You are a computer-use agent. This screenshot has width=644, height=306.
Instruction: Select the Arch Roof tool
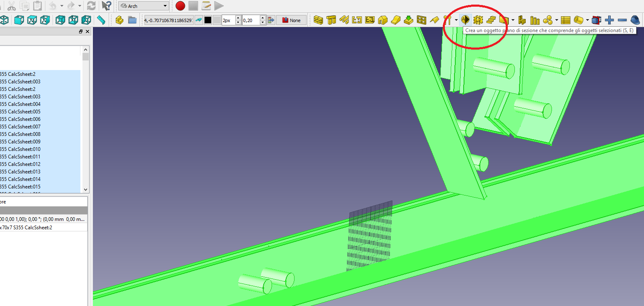[434, 20]
